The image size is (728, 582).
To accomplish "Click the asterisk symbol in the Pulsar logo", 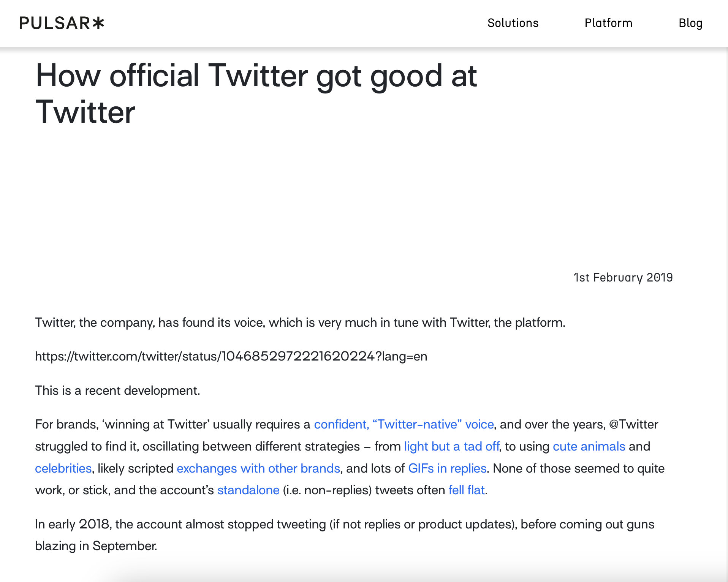I will (98, 23).
